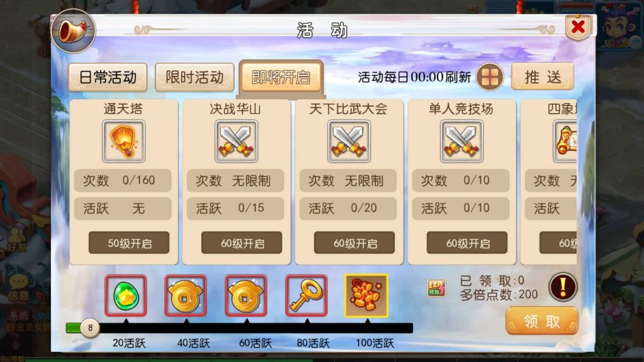The height and width of the screenshot is (362, 644).
Task: Select the gold coin 40活跃 reward
Action: pos(186,295)
